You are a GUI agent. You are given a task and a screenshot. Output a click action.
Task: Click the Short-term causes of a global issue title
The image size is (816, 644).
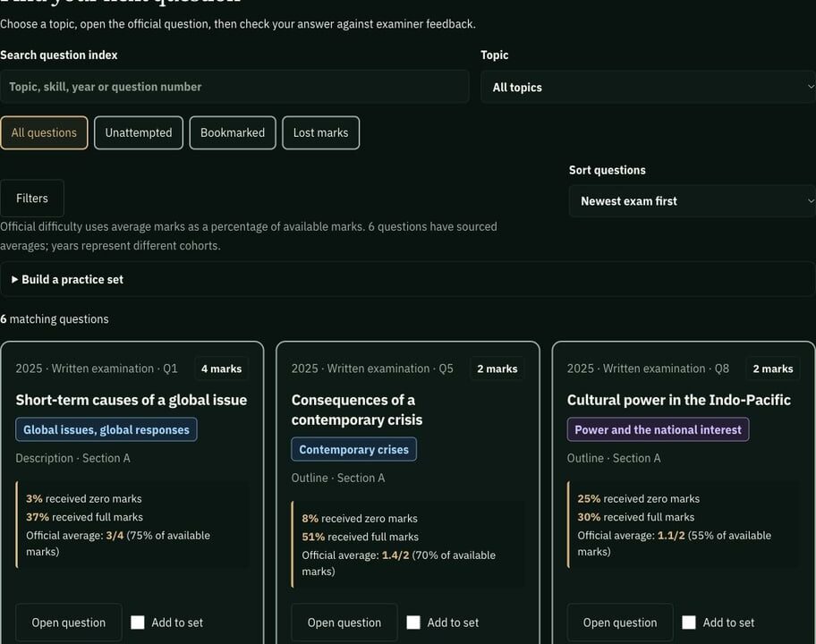[x=132, y=400]
